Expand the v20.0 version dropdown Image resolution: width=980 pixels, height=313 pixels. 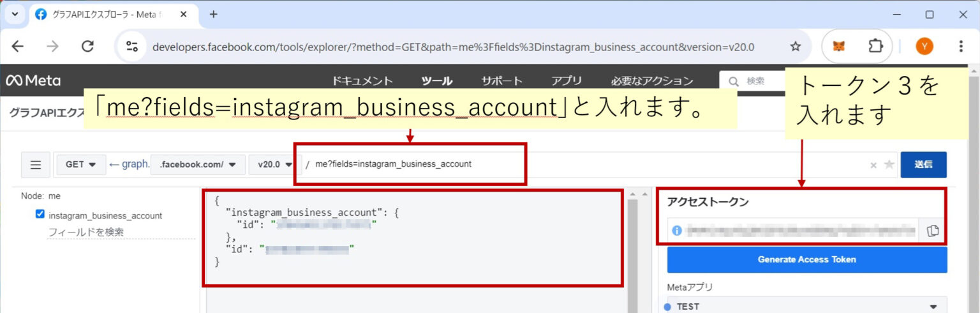click(275, 164)
